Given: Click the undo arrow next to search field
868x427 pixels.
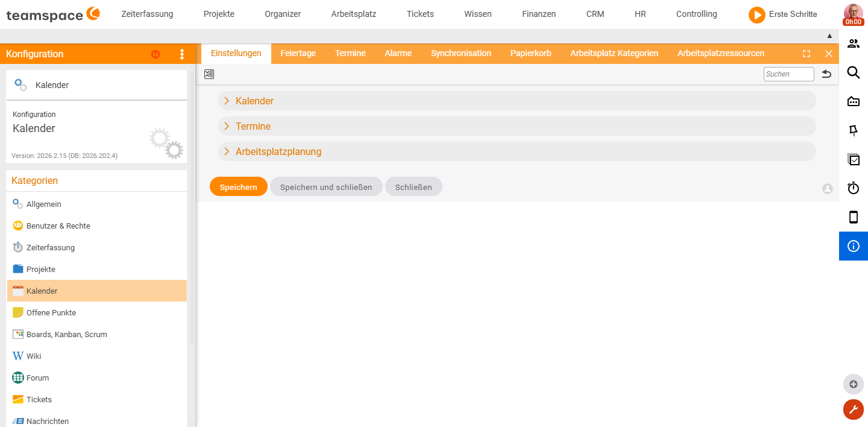Looking at the screenshot, I should [x=826, y=74].
